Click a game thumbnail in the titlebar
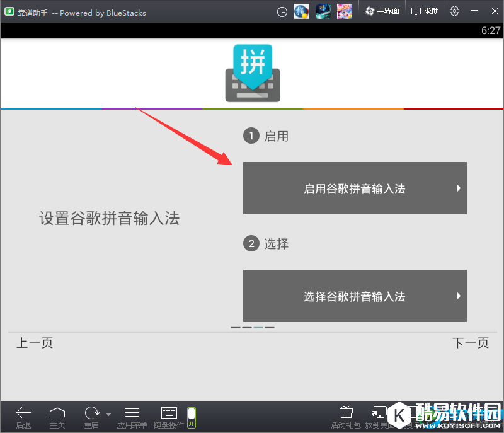504x433 pixels. pos(323,11)
